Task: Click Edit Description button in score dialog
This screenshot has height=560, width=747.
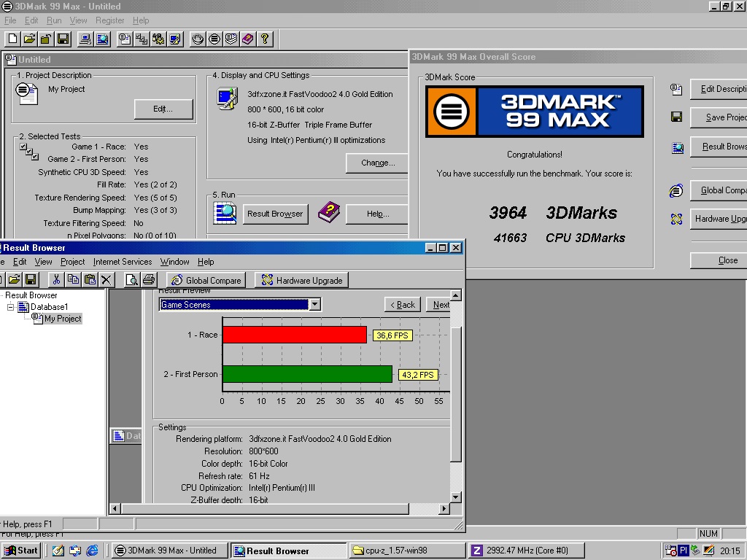Action: point(719,89)
